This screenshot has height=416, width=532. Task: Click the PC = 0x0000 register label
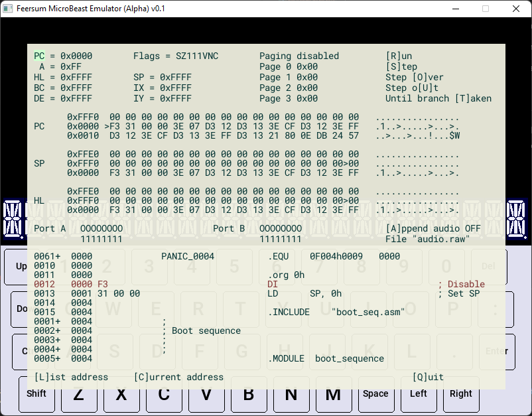tap(63, 56)
